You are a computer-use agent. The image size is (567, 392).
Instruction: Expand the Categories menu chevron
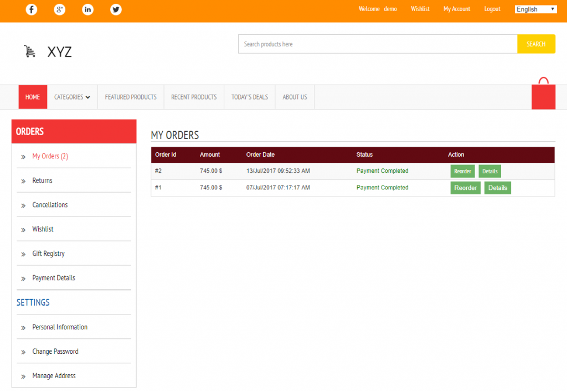(x=88, y=97)
